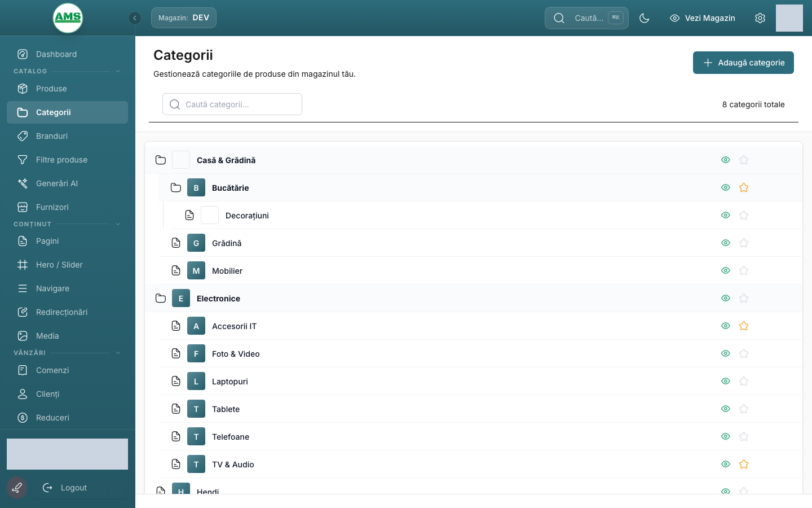Screen dimensions: 812x508
Task: Click the folder icon of Casă & Grădină
Action: tap(161, 160)
